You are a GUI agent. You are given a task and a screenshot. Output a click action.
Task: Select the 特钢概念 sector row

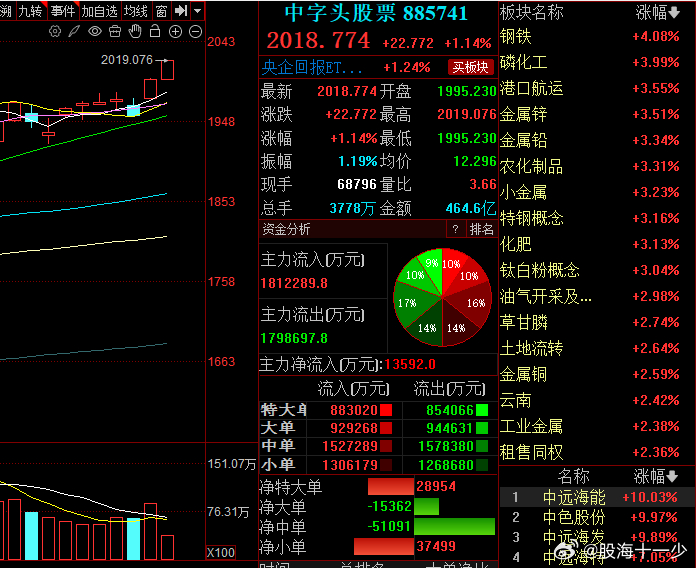click(597, 218)
